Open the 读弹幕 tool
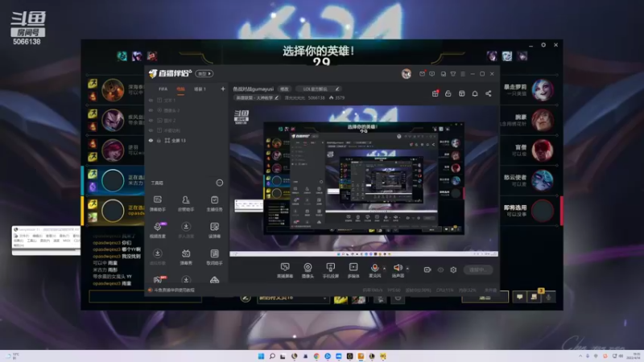This screenshot has width=644, height=362. (x=214, y=230)
